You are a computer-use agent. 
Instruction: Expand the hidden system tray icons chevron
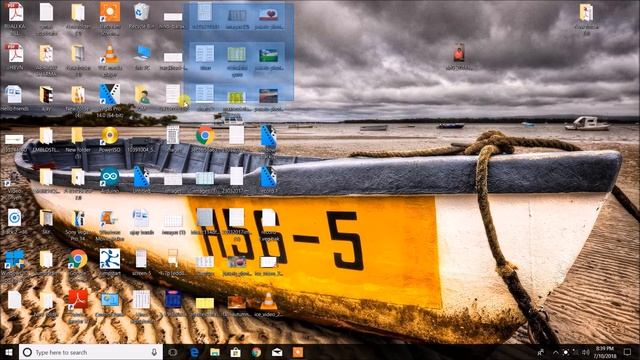coord(555,352)
